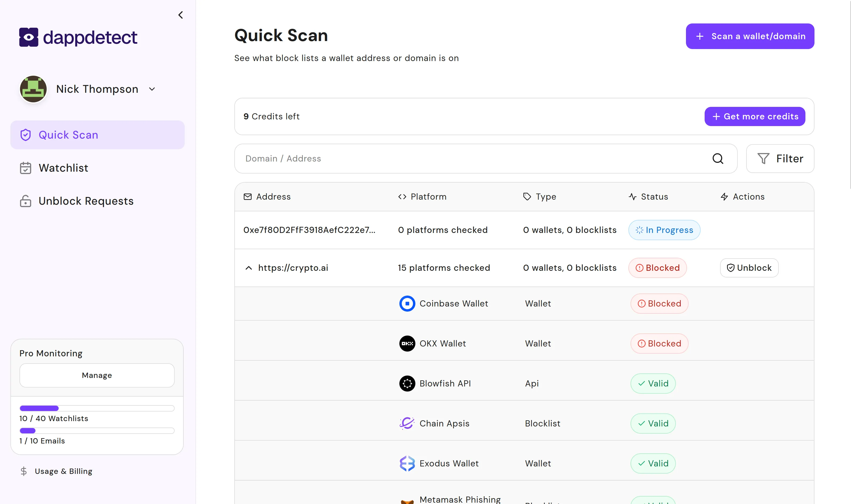Image resolution: width=851 pixels, height=504 pixels.
Task: Click the search magnifier in the Domain field
Action: [x=718, y=159]
